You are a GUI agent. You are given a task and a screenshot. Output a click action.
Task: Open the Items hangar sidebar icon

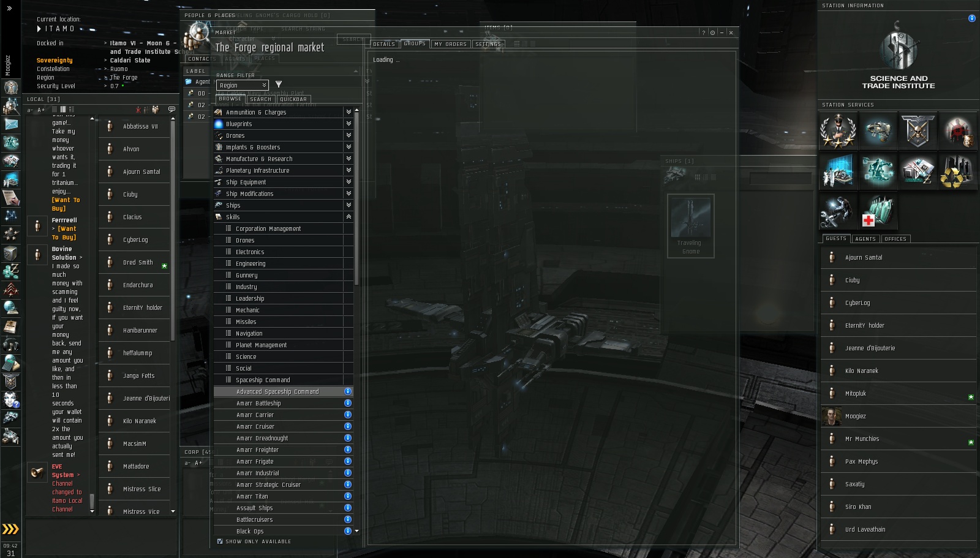tap(10, 436)
